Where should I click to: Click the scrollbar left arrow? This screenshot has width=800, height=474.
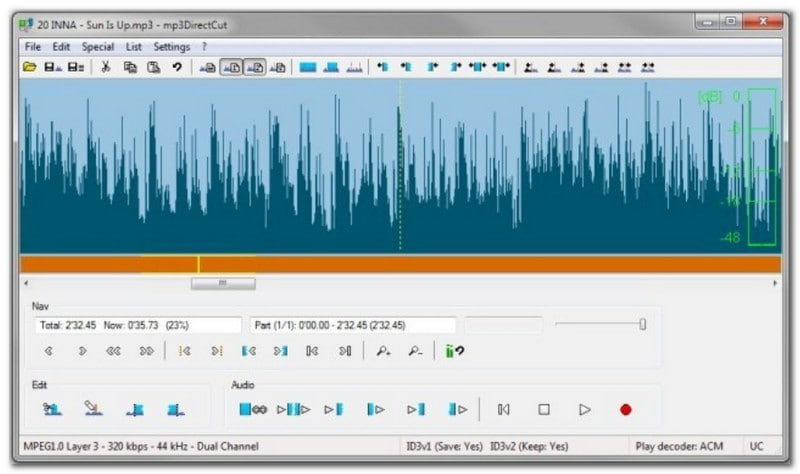pos(27,283)
